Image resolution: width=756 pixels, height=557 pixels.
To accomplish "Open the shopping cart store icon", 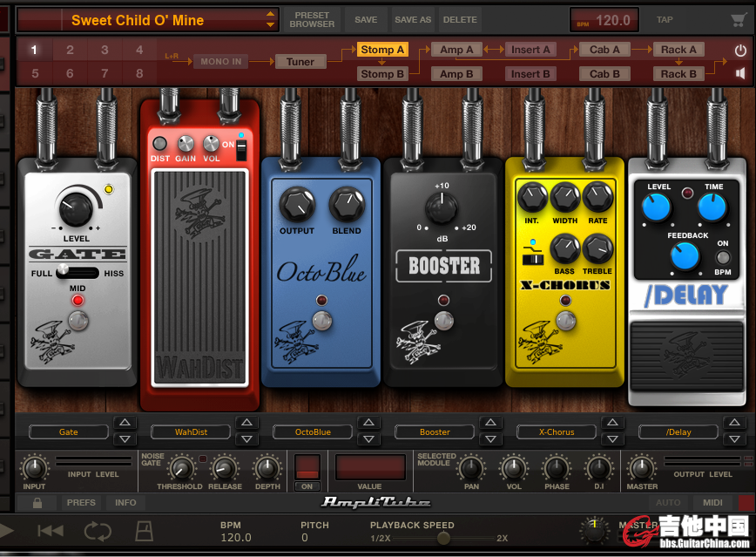I will pyautogui.click(x=739, y=20).
